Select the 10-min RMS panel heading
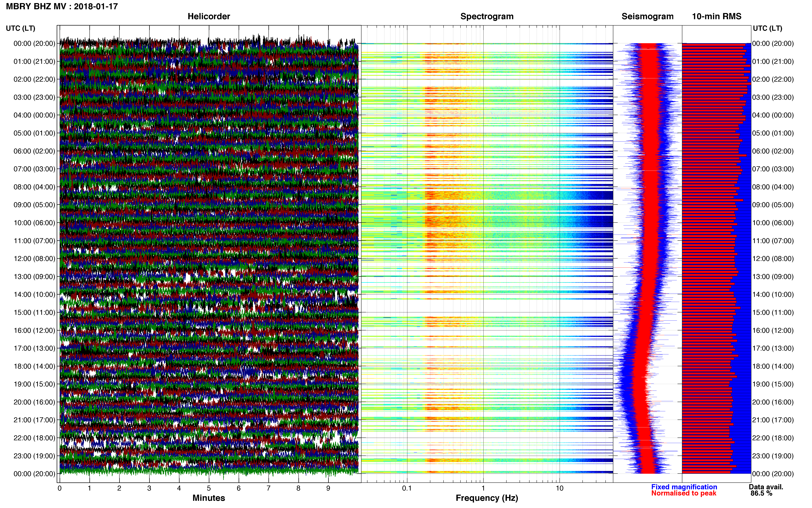Screen dimensions: 812x508 pyautogui.click(x=717, y=16)
